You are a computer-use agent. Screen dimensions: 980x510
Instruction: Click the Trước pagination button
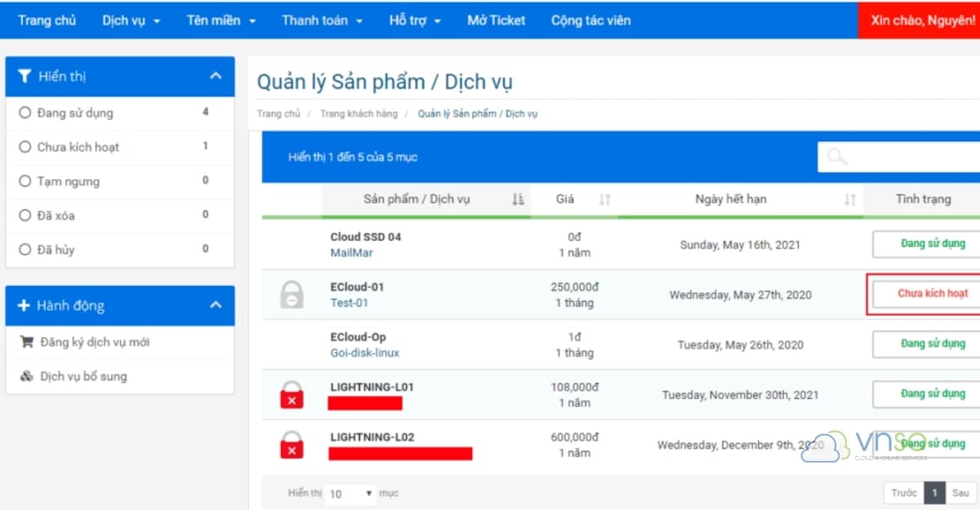coord(904,493)
